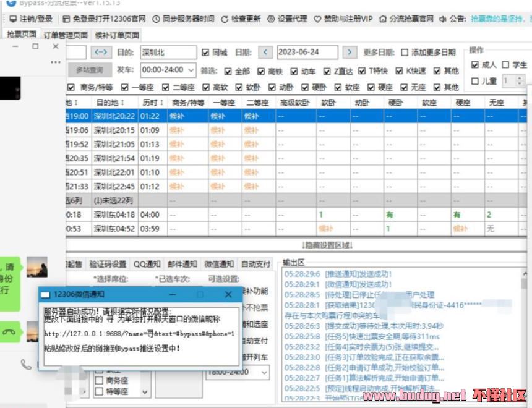Toggle the Z直达 filter checkbox
Screen dimensions: 532x408
(x=327, y=71)
